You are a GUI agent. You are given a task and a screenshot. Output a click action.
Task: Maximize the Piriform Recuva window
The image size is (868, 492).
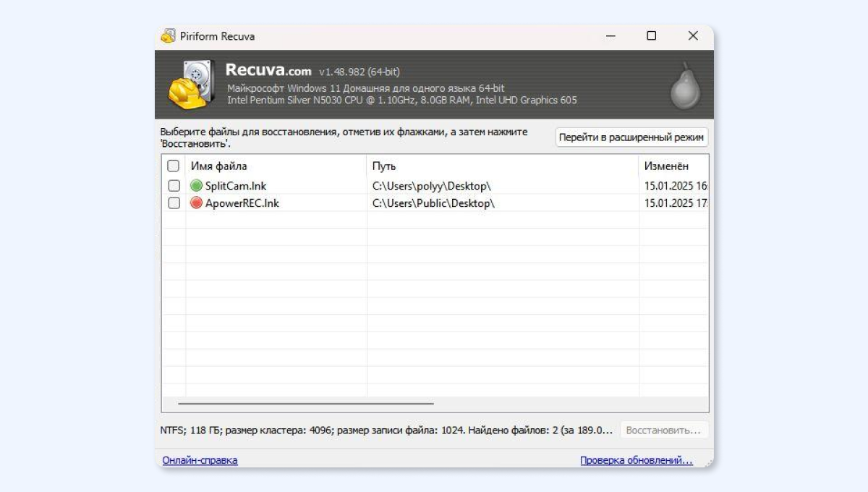(652, 36)
